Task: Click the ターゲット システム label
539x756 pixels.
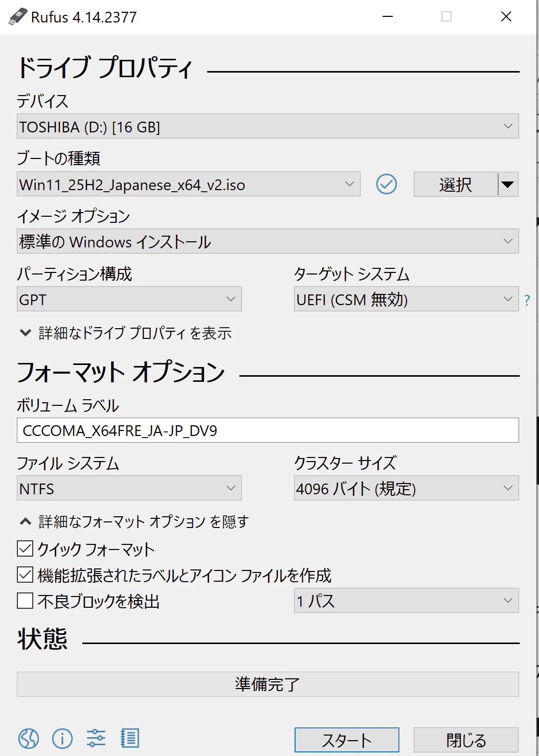Action: [x=352, y=273]
